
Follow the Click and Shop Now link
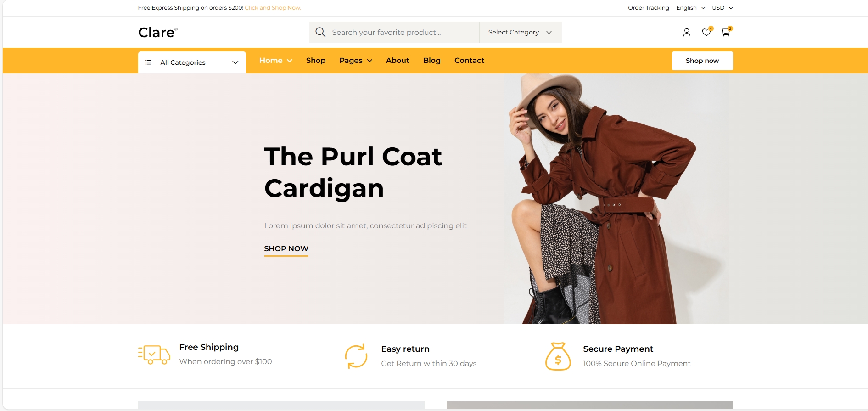tap(273, 8)
